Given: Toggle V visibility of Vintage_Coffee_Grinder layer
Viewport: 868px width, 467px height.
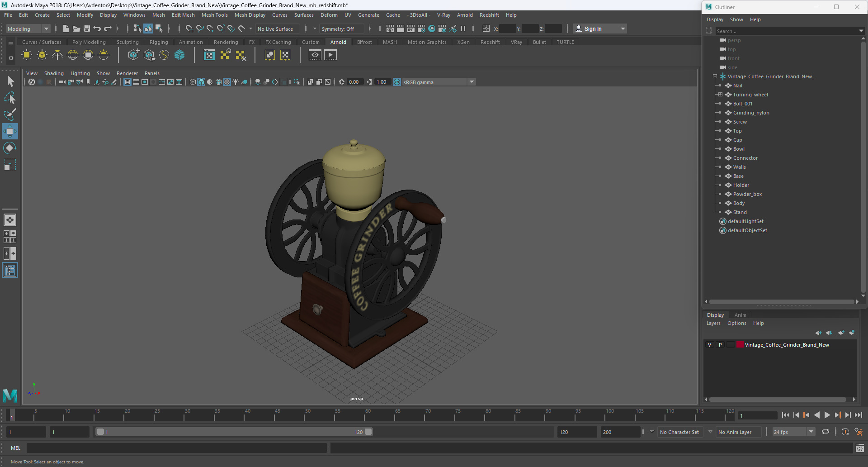Looking at the screenshot, I should [709, 345].
